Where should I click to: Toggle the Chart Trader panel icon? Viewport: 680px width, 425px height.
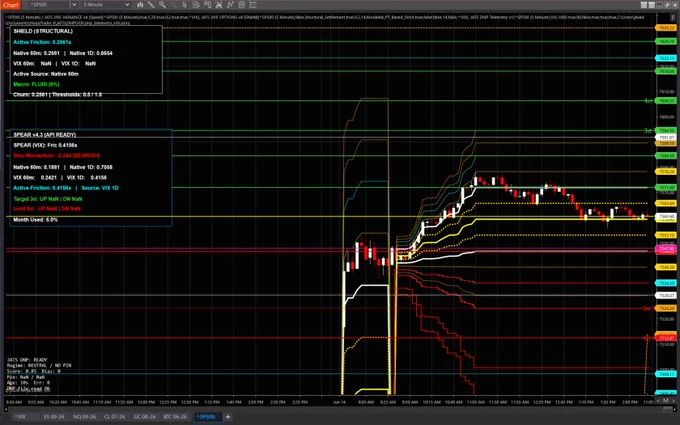(207, 5)
